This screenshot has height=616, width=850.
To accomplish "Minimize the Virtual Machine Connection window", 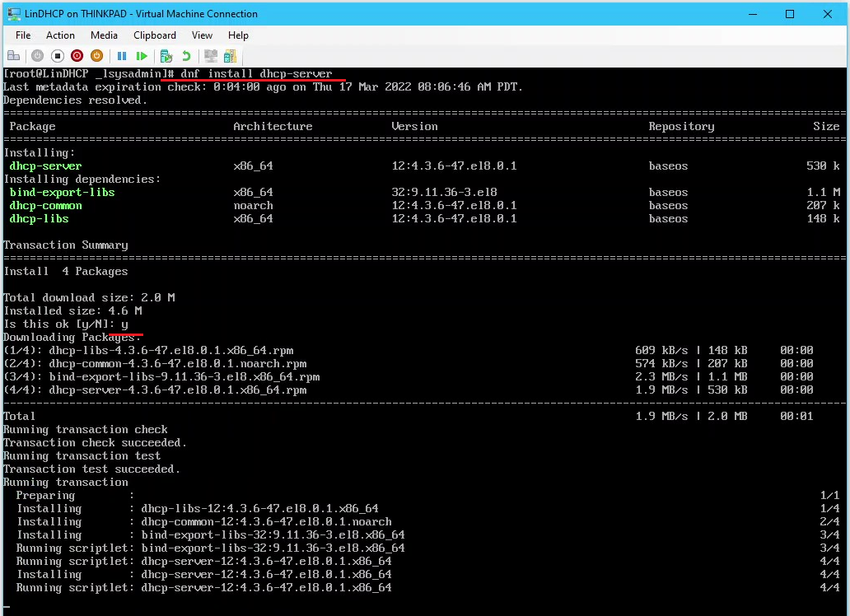I will [x=753, y=14].
